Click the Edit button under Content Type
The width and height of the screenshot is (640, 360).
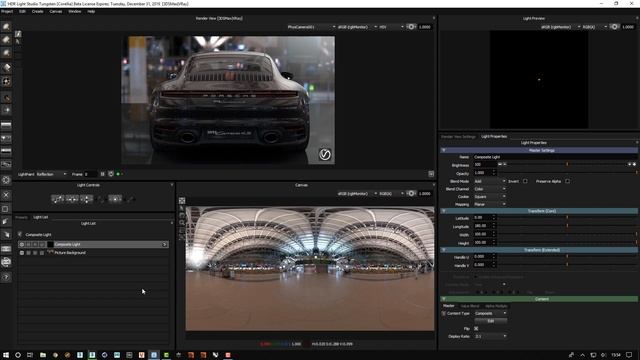point(491,321)
